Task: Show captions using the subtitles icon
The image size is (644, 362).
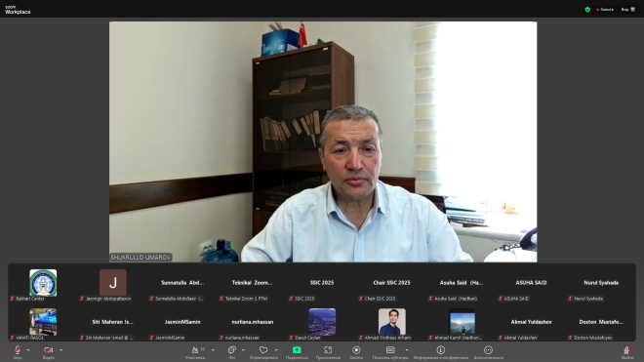Action: [x=390, y=350]
